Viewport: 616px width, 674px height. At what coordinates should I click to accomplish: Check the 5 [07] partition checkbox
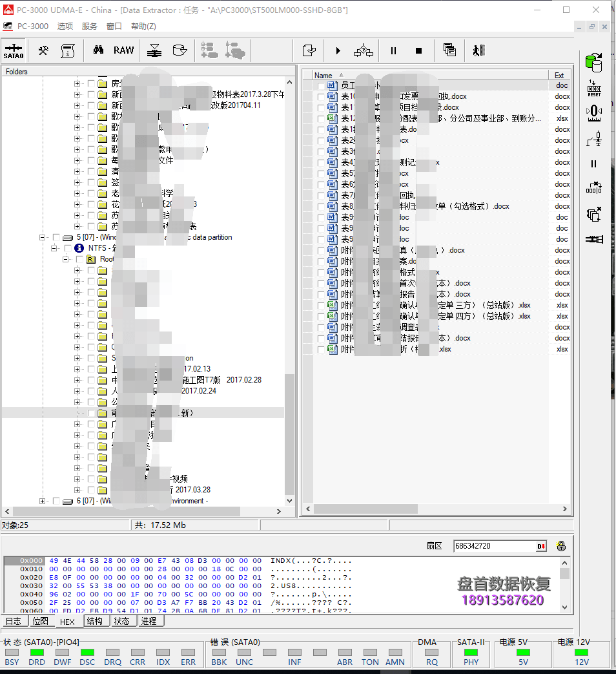(56, 237)
